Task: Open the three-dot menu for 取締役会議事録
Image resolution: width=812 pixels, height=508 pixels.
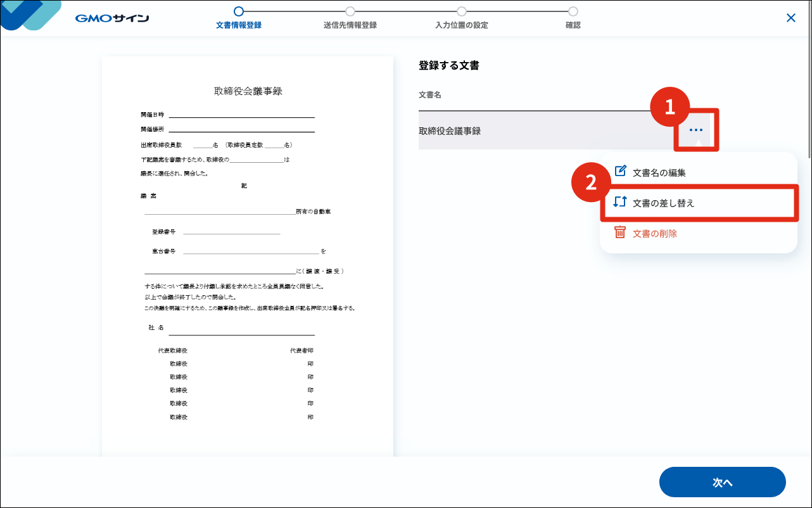Action: (x=696, y=130)
